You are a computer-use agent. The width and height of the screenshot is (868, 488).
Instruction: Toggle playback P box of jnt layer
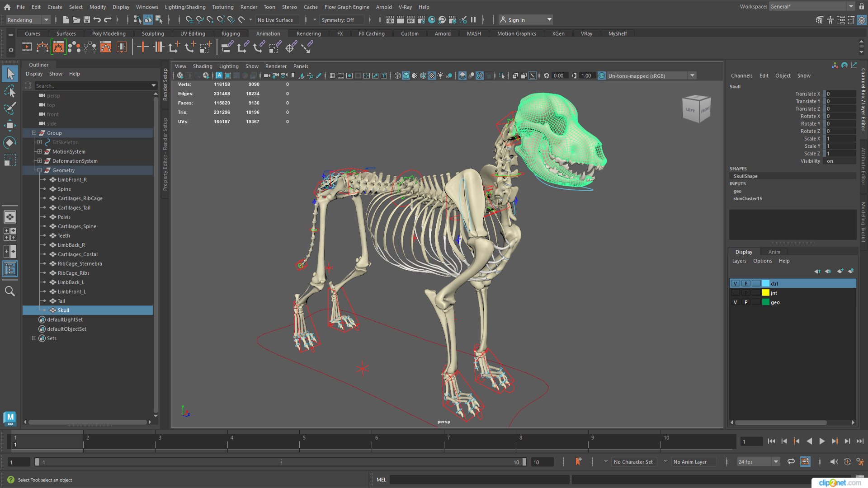(x=746, y=293)
